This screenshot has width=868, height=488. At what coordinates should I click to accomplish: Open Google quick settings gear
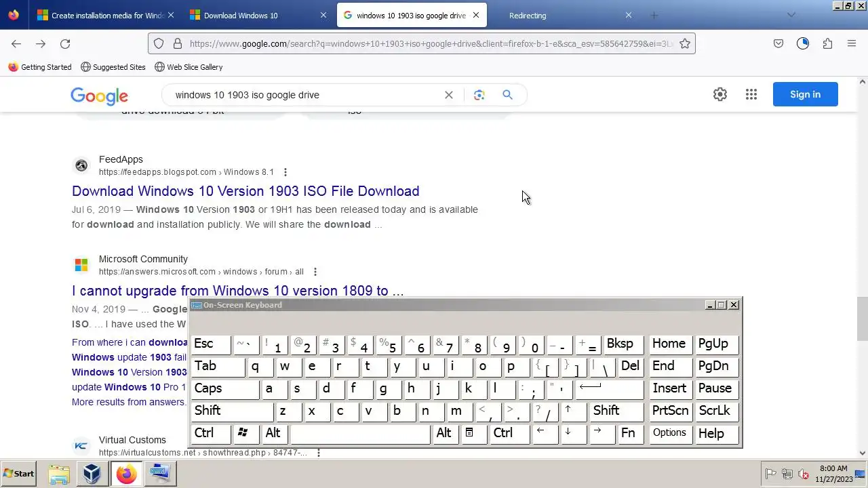(x=720, y=95)
